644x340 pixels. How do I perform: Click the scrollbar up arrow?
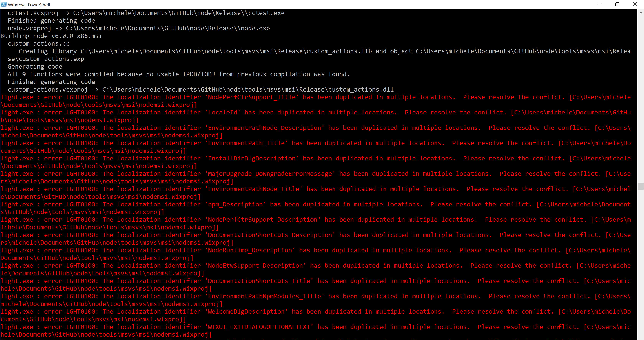(641, 12)
